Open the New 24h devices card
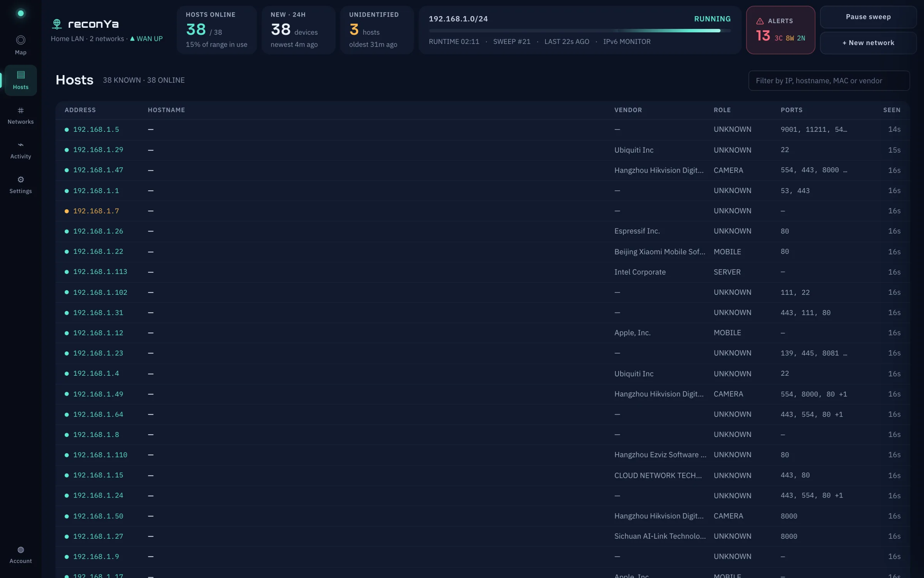 pyautogui.click(x=298, y=30)
